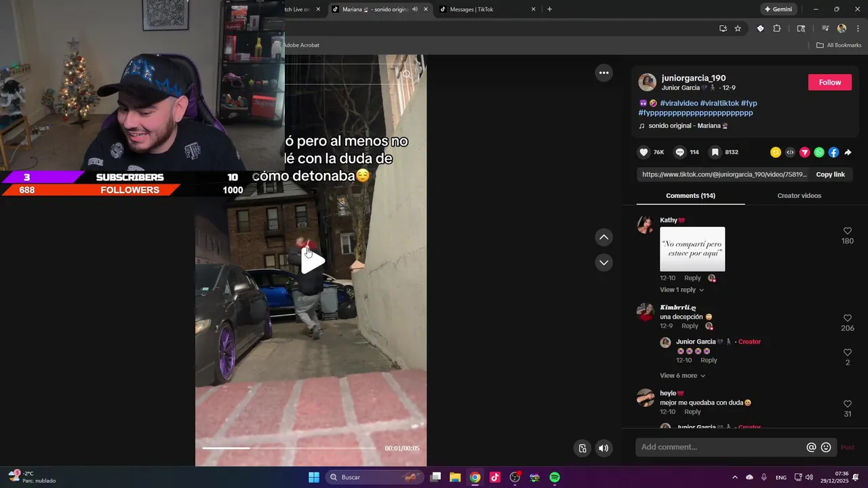Screen dimensions: 868x488
Task: Open the #fyp hashtag
Action: [749, 103]
